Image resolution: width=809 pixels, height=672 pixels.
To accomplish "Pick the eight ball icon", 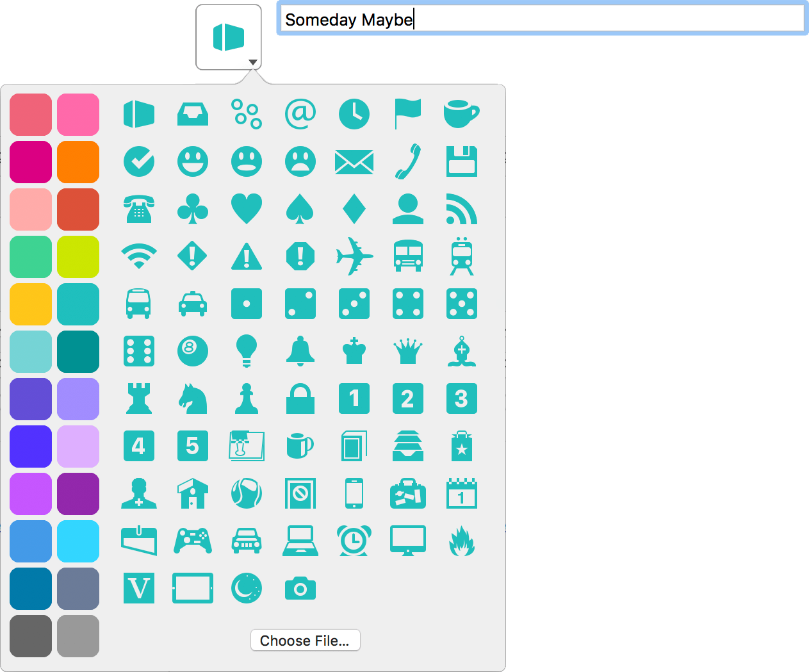I will coord(193,350).
